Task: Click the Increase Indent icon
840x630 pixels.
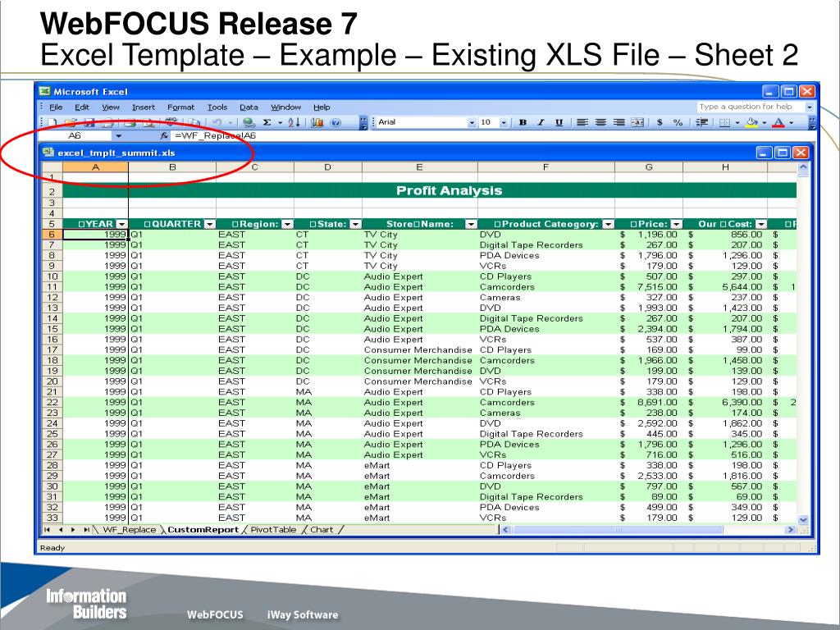Action: [x=702, y=123]
